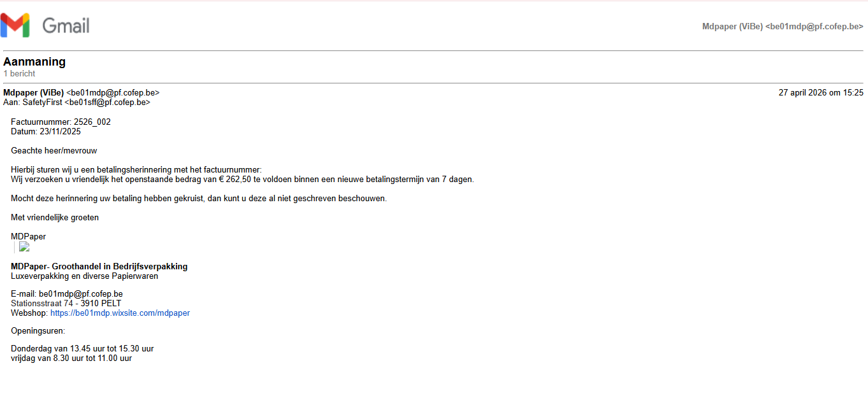Click the E-mail be01mdp@pf.cofep.be signature line
Viewport: 868px width, 403px height.
coord(67,294)
